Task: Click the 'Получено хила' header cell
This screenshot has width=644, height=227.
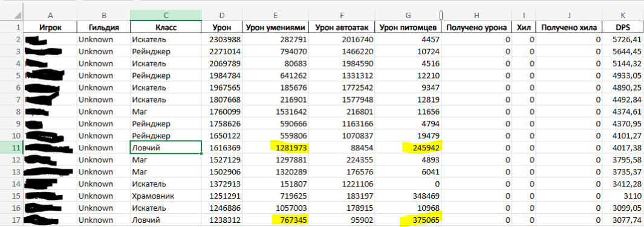Action: pos(569,27)
